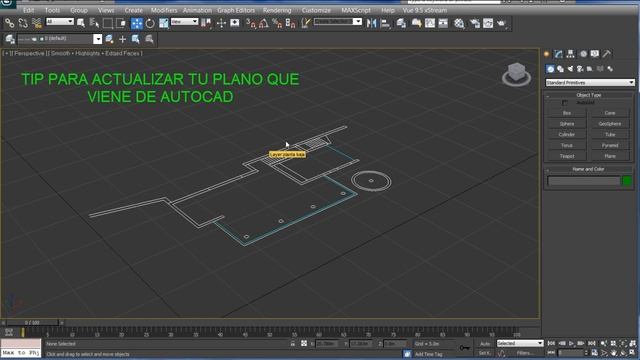The width and height of the screenshot is (640, 360).
Task: Open the Modifiers menu
Action: pyautogui.click(x=164, y=10)
